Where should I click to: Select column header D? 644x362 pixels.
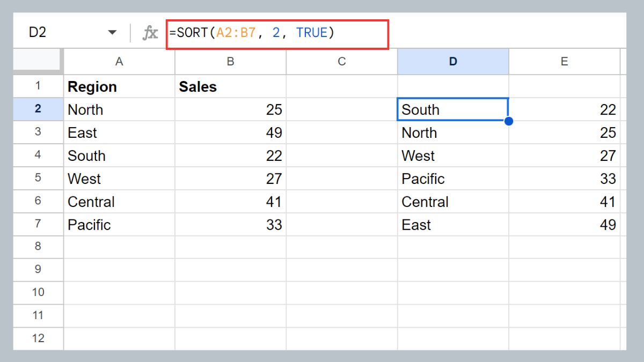pos(453,61)
